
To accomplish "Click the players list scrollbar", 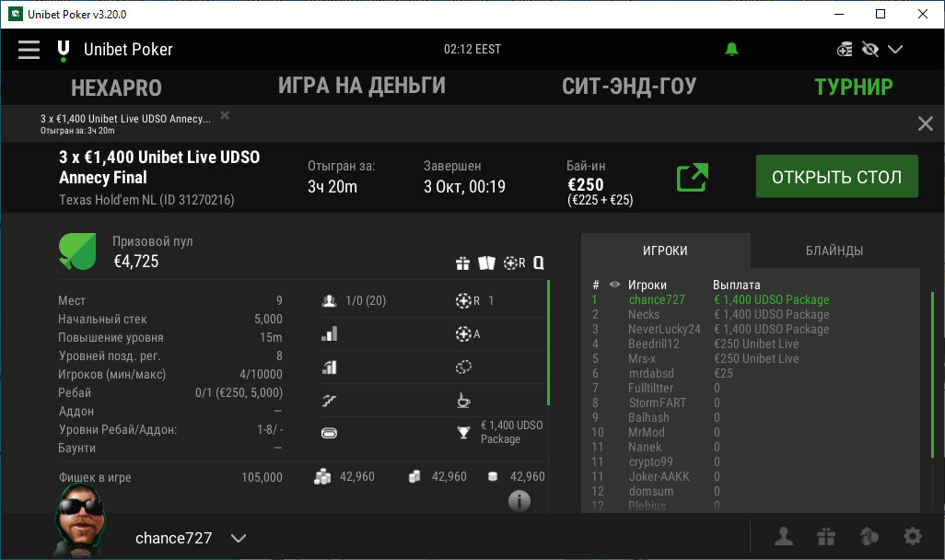I will coord(933,374).
